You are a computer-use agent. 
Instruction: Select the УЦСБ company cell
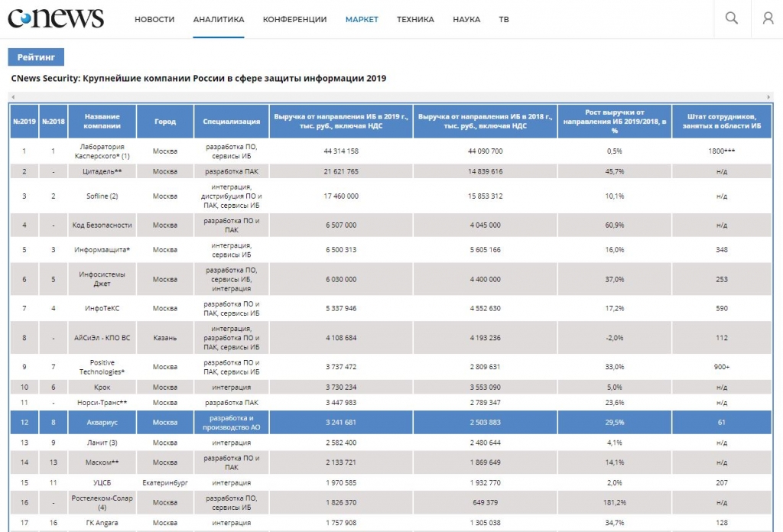[102, 483]
